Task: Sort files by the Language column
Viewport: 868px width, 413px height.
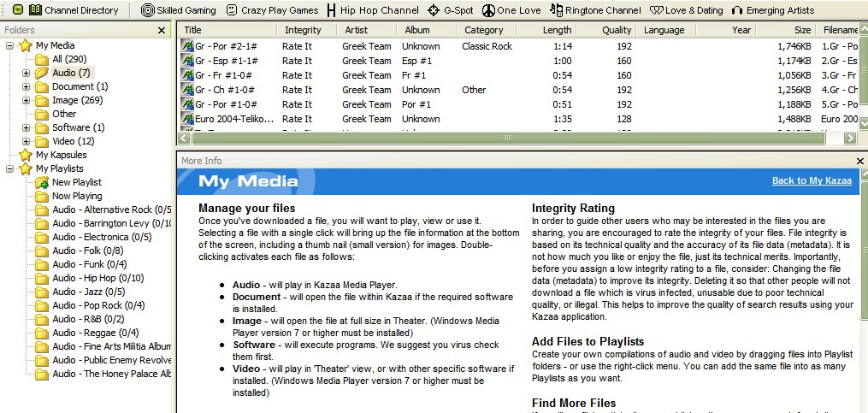Action: [665, 30]
